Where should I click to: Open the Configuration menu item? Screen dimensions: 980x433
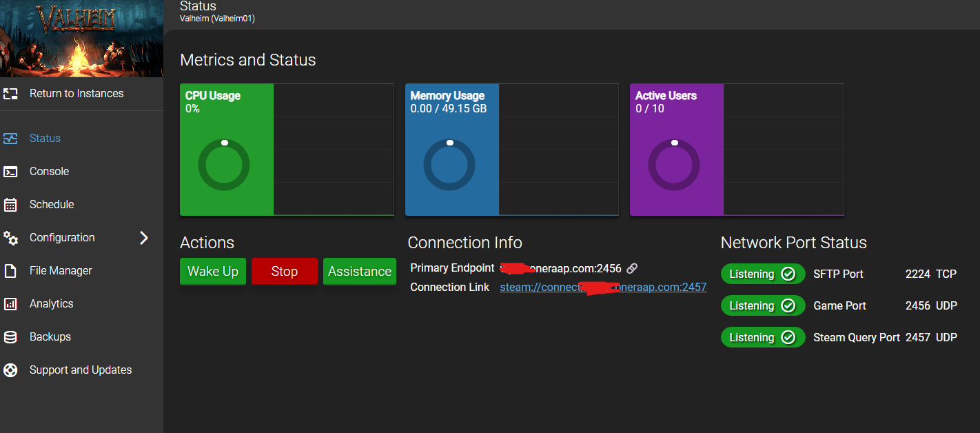[81, 238]
